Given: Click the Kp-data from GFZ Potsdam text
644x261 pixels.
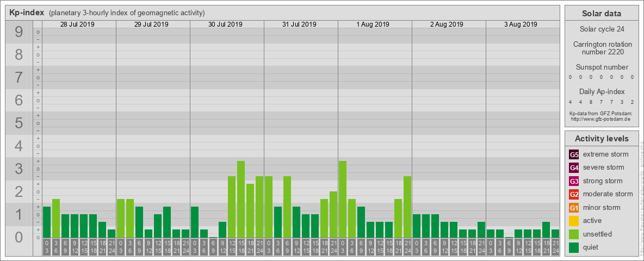Looking at the screenshot, I should 602,113.
